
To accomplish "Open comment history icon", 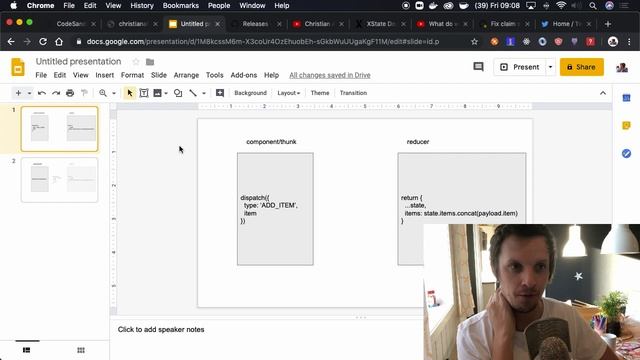I will coord(478,67).
